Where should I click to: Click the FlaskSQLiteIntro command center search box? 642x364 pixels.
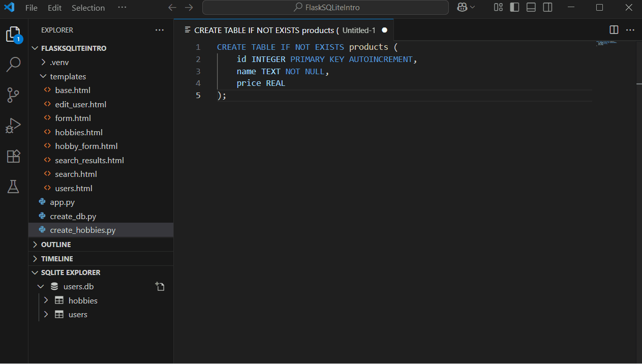[x=325, y=8]
